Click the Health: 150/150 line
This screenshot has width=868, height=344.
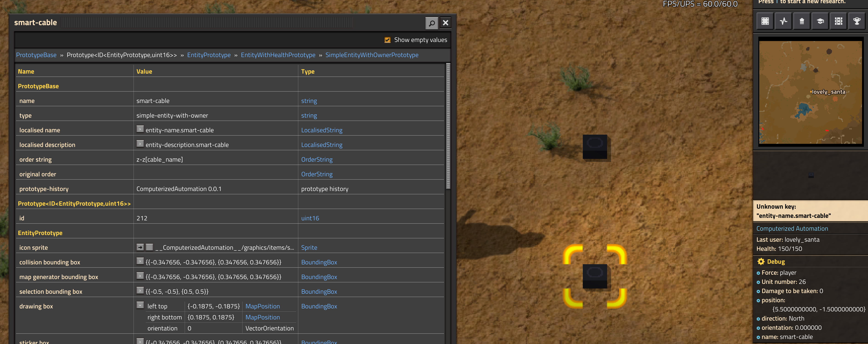[x=779, y=249]
